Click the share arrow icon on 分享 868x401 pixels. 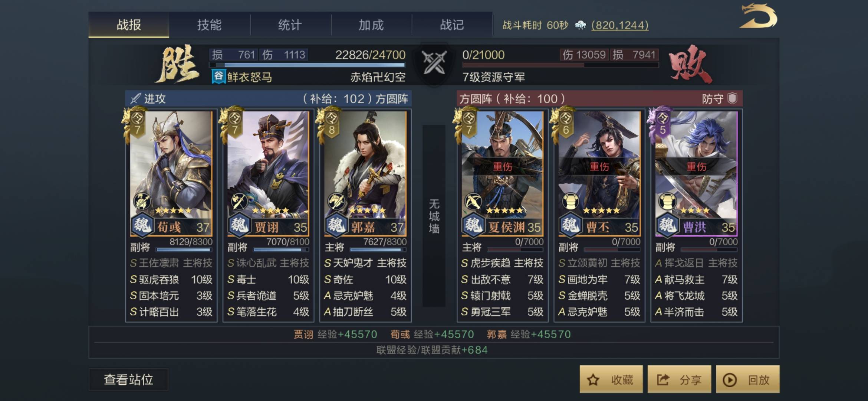click(x=663, y=379)
